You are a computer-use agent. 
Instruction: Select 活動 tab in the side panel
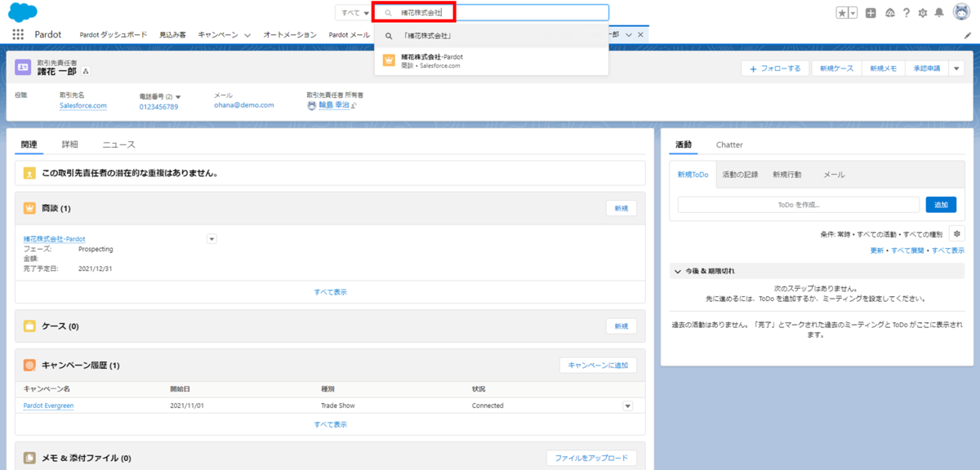point(684,144)
